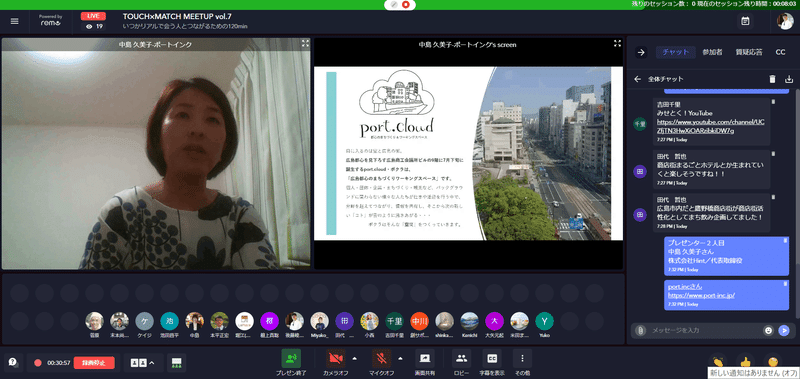Go back from 全体チャット using the back arrow
The image size is (800, 379).
(x=637, y=79)
